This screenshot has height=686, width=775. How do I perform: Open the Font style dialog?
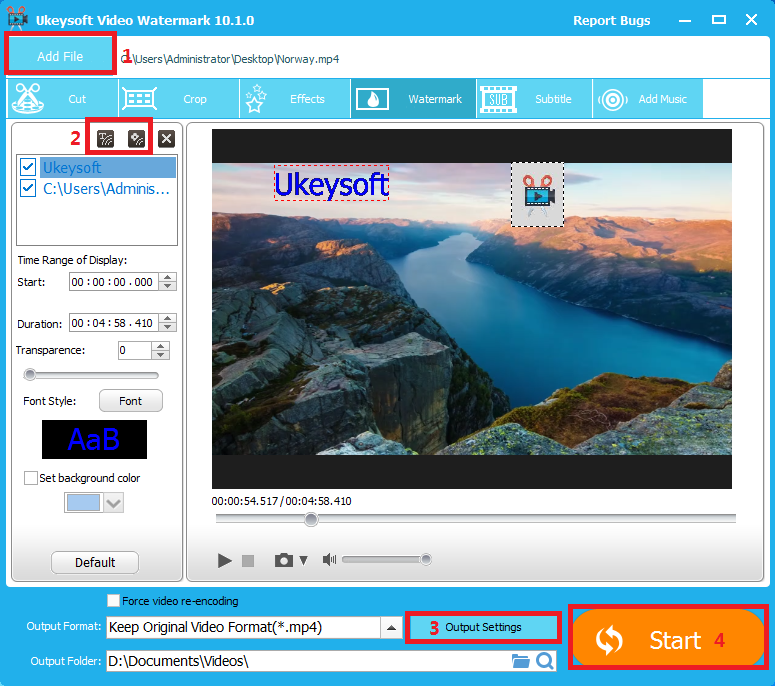pos(130,401)
